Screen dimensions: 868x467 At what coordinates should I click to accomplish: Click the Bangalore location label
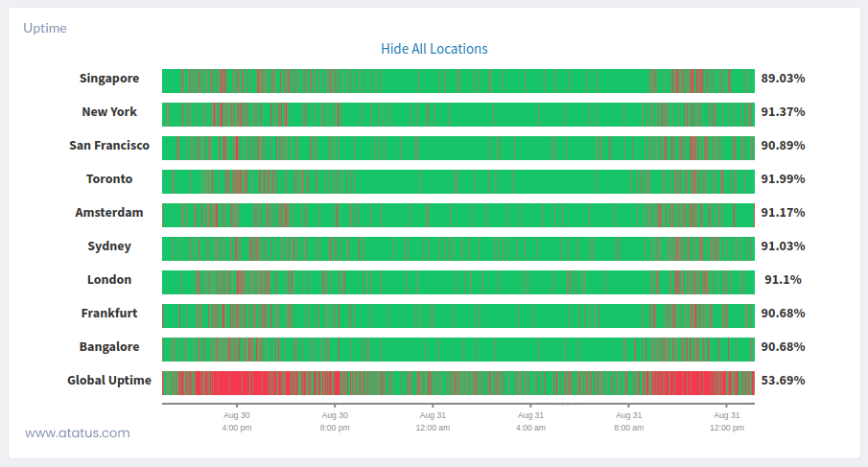[109, 347]
